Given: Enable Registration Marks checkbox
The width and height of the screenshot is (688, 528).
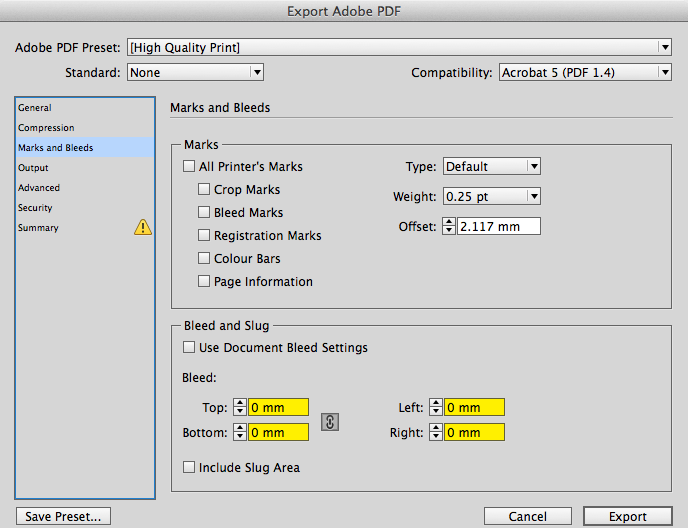Looking at the screenshot, I should point(204,235).
